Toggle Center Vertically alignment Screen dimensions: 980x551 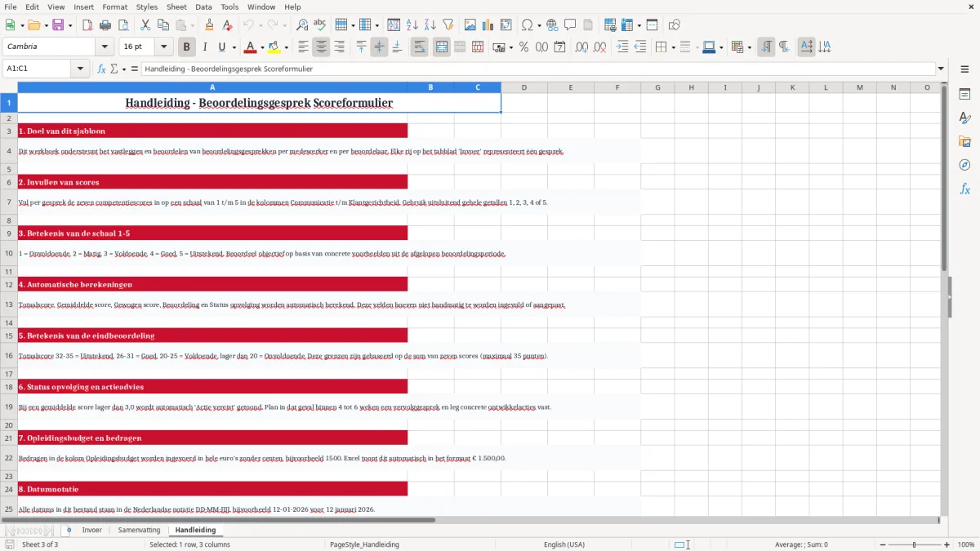379,47
